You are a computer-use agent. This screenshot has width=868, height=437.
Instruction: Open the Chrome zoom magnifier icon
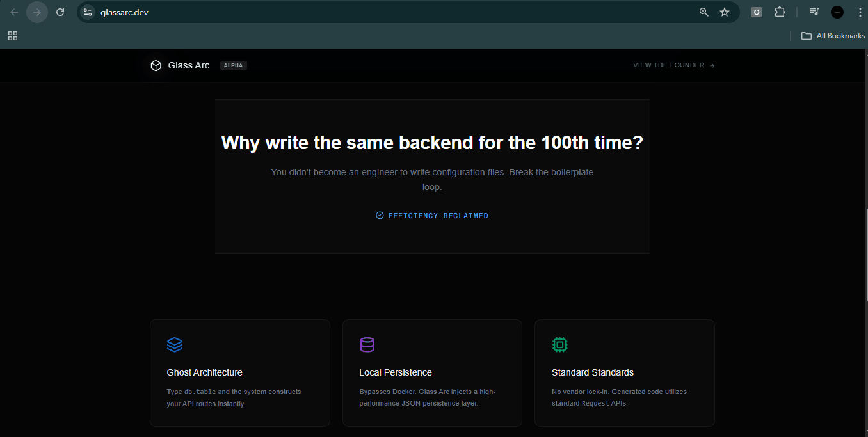click(x=704, y=12)
